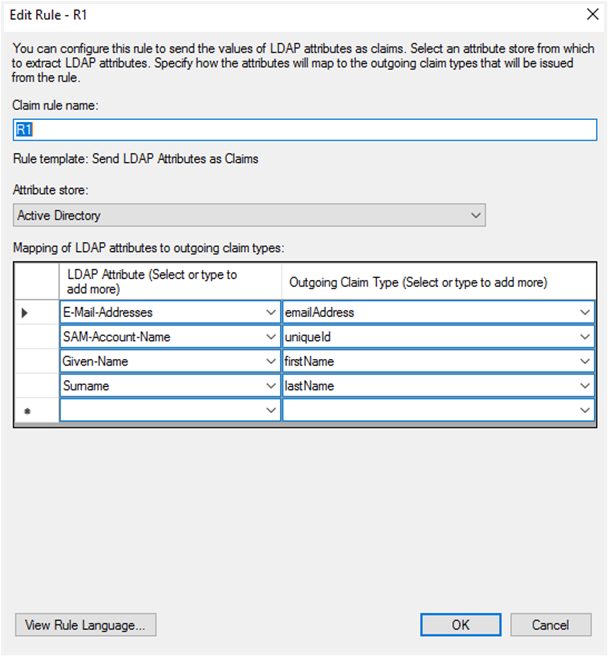Click the Claim rule name text field

(302, 129)
